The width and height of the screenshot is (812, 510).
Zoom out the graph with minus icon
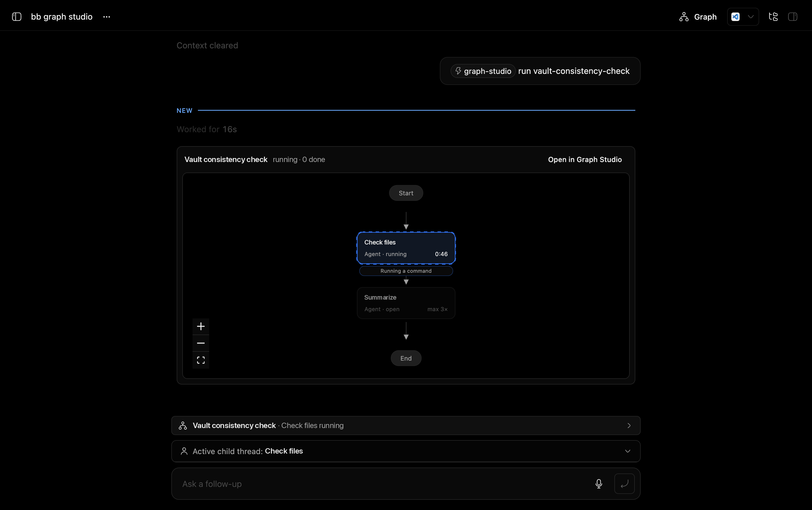[201, 343]
